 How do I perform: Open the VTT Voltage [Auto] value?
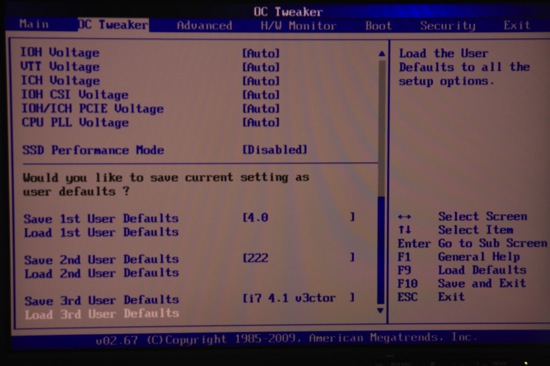[x=261, y=67]
